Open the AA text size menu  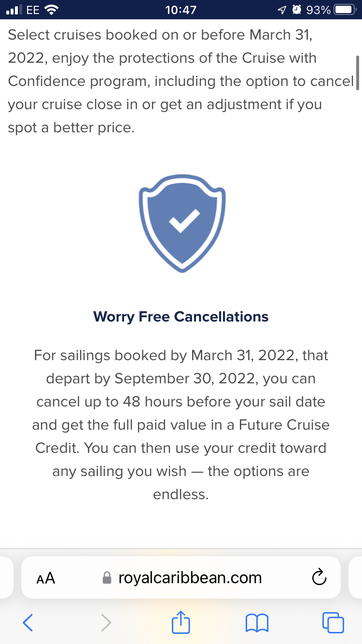[x=46, y=577]
